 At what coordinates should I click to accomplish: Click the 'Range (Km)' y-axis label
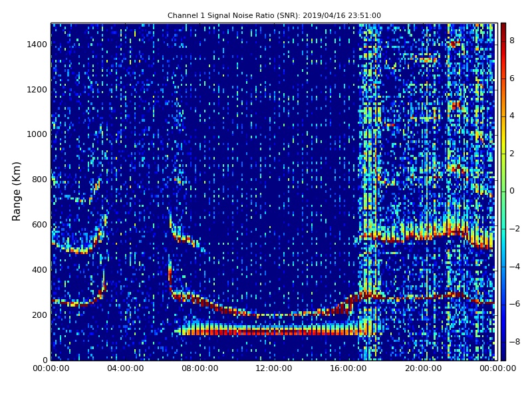pyautogui.click(x=16, y=192)
